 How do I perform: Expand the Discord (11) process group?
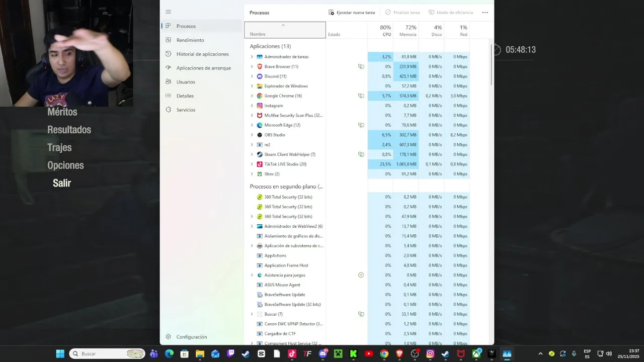click(x=252, y=76)
